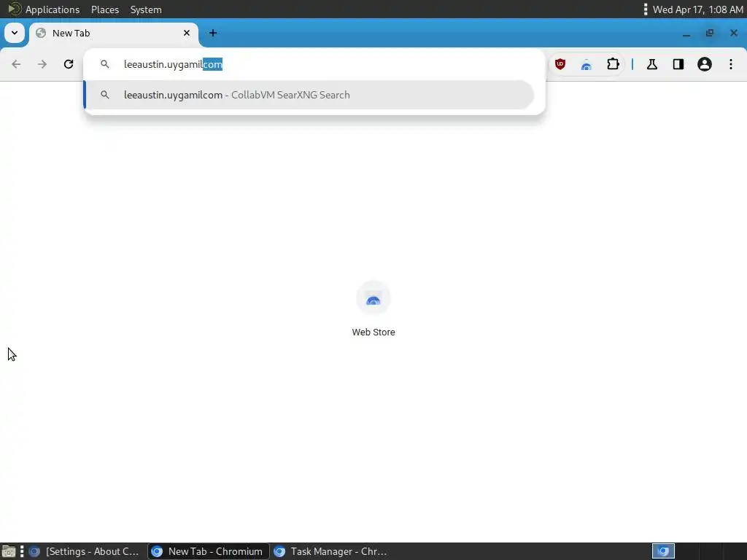
Task: Click the show desktop icon in bottom panel
Action: (x=8, y=552)
